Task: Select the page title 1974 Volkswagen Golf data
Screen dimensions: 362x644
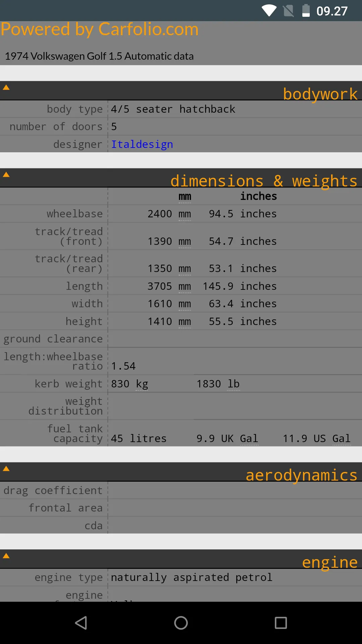Action: (x=99, y=56)
